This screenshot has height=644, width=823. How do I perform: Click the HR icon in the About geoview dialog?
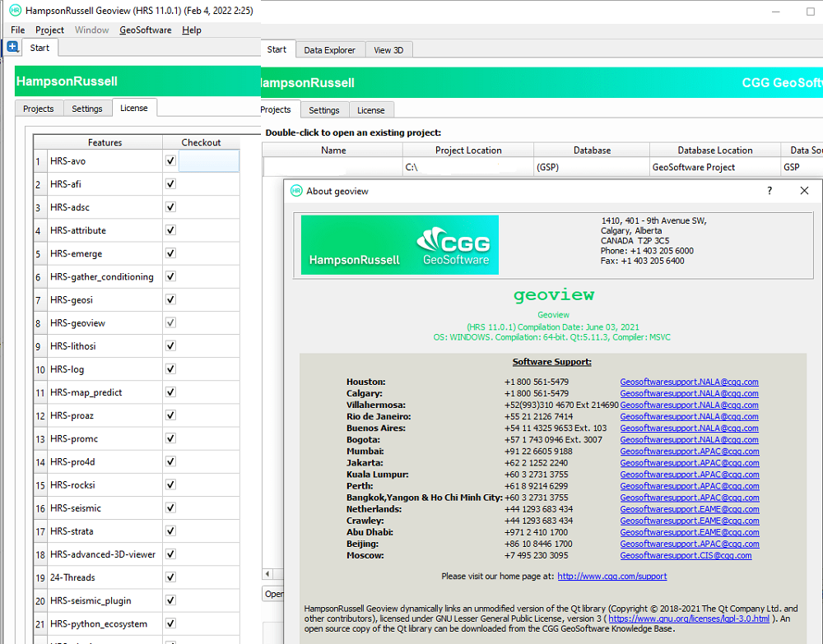[296, 191]
